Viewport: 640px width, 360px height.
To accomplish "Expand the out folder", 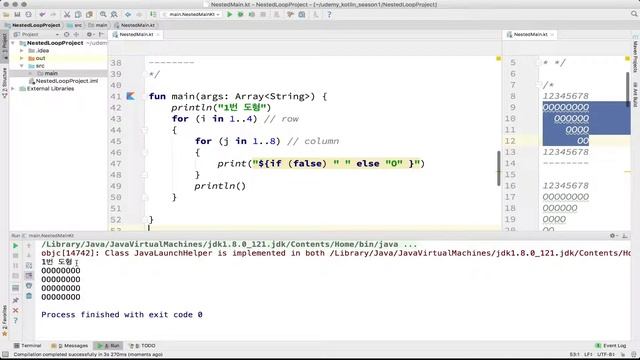I will click(22, 58).
